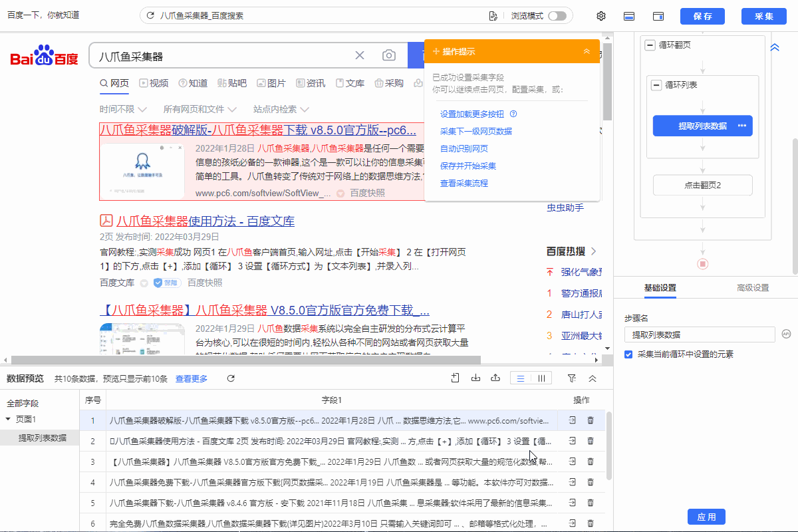798x532 pixels.
Task: Click API icon beside step name field
Action: coord(786,334)
